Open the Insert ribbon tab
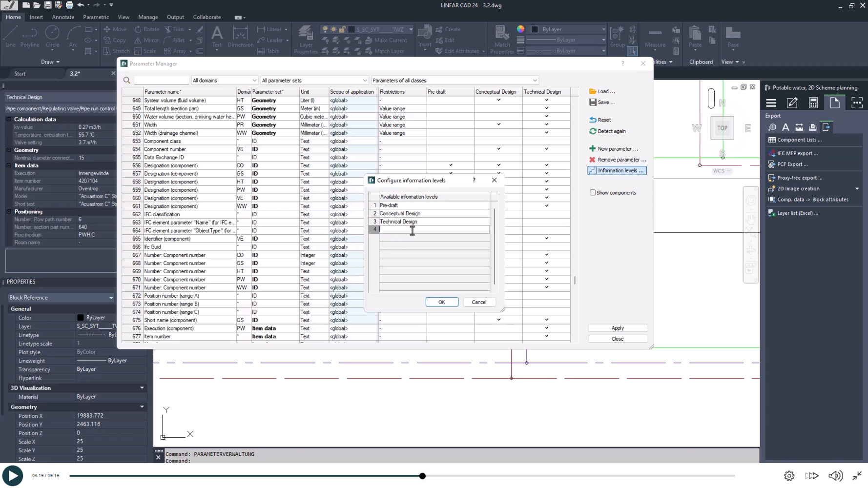The width and height of the screenshot is (868, 488). click(36, 17)
